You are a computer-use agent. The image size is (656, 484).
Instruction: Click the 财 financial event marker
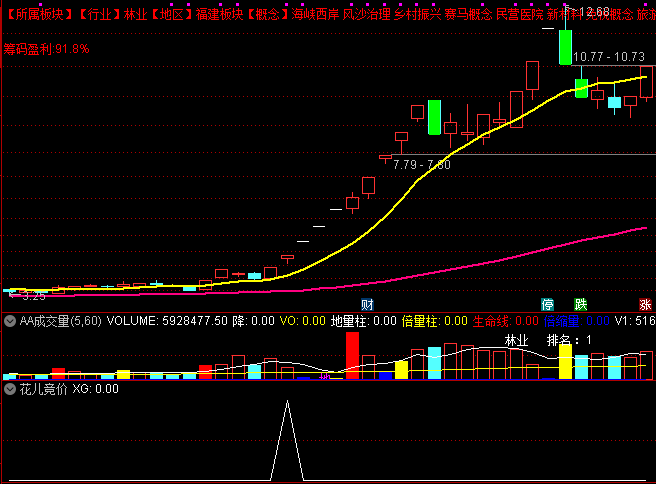click(367, 305)
